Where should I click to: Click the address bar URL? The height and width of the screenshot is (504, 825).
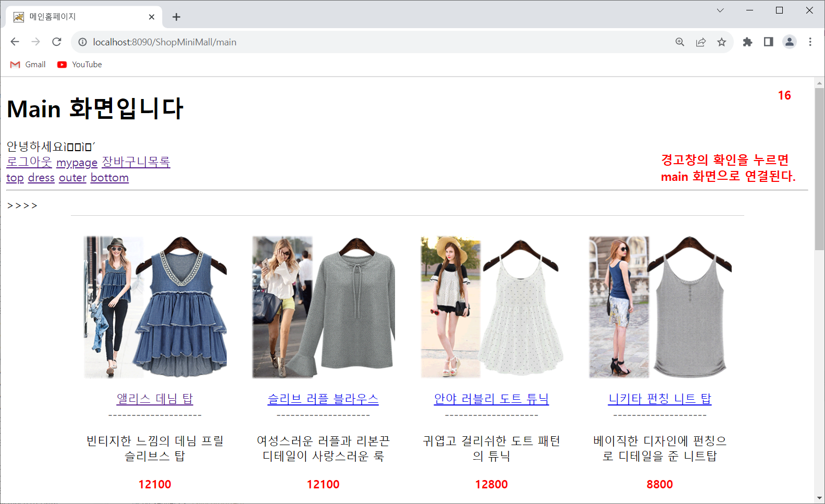[x=165, y=42]
